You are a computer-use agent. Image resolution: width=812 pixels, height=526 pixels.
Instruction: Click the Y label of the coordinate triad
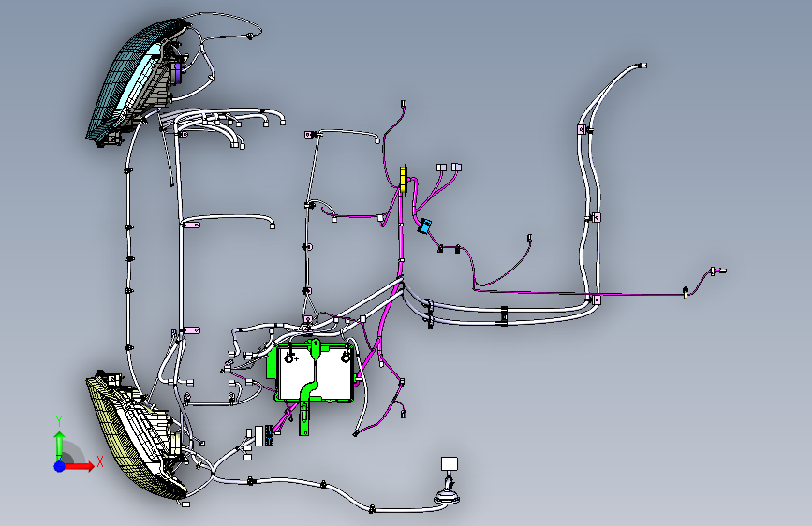click(59, 421)
